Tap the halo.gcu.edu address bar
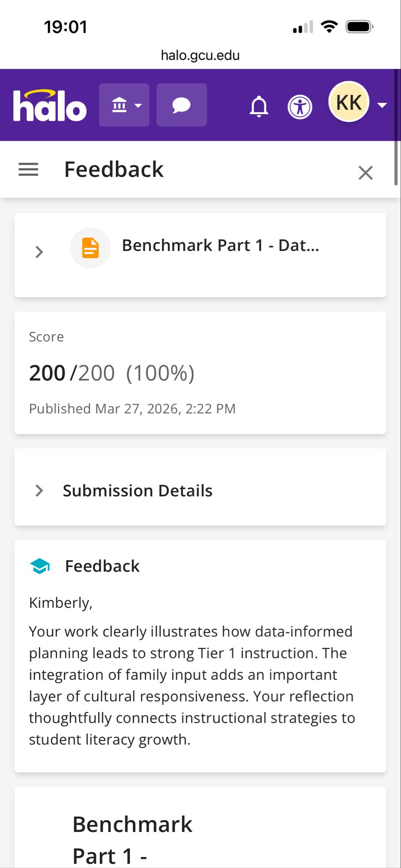Image resolution: width=401 pixels, height=868 pixels. (200, 55)
